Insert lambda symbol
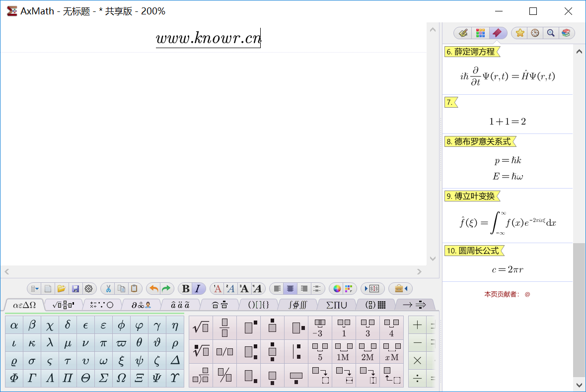The width and height of the screenshot is (586, 392). coord(50,343)
